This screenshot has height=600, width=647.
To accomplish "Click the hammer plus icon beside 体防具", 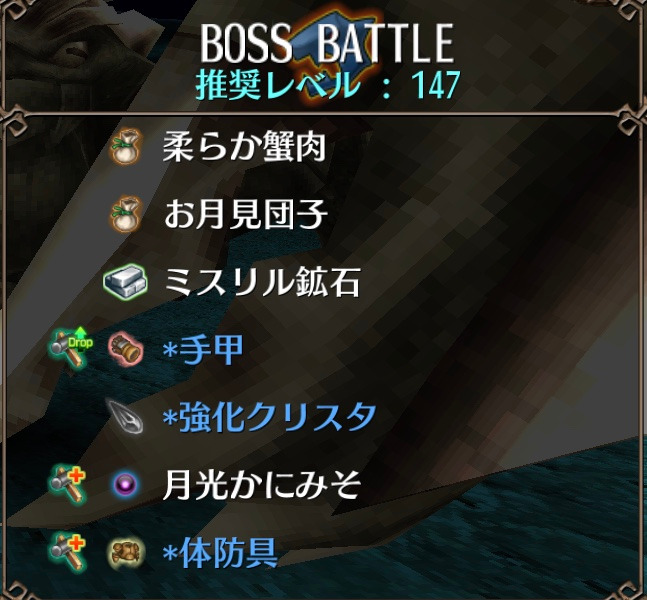I will [67, 551].
